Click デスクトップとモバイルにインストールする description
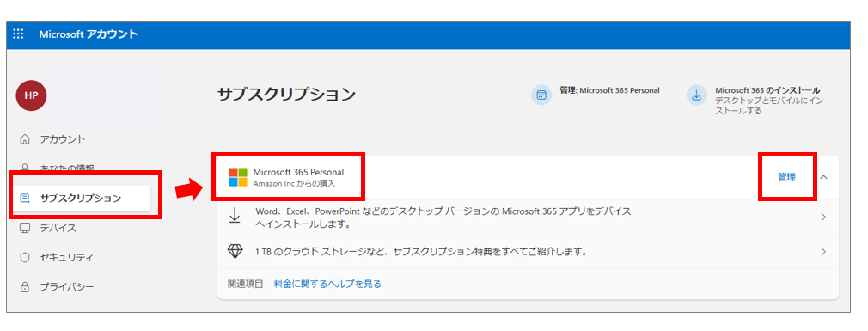The width and height of the screenshot is (868, 331). [769, 106]
